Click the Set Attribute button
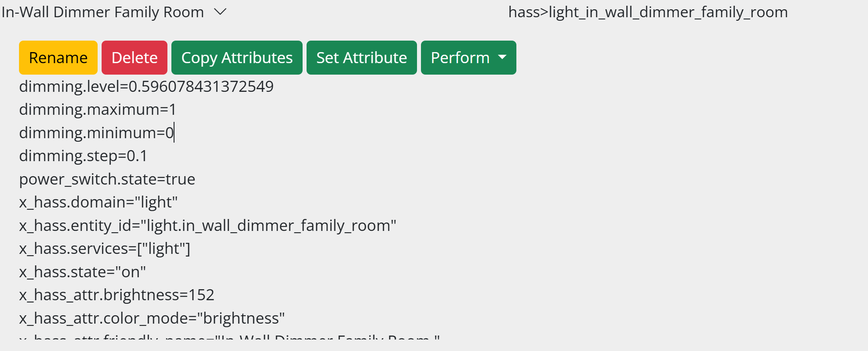The height and width of the screenshot is (351, 868). (362, 58)
